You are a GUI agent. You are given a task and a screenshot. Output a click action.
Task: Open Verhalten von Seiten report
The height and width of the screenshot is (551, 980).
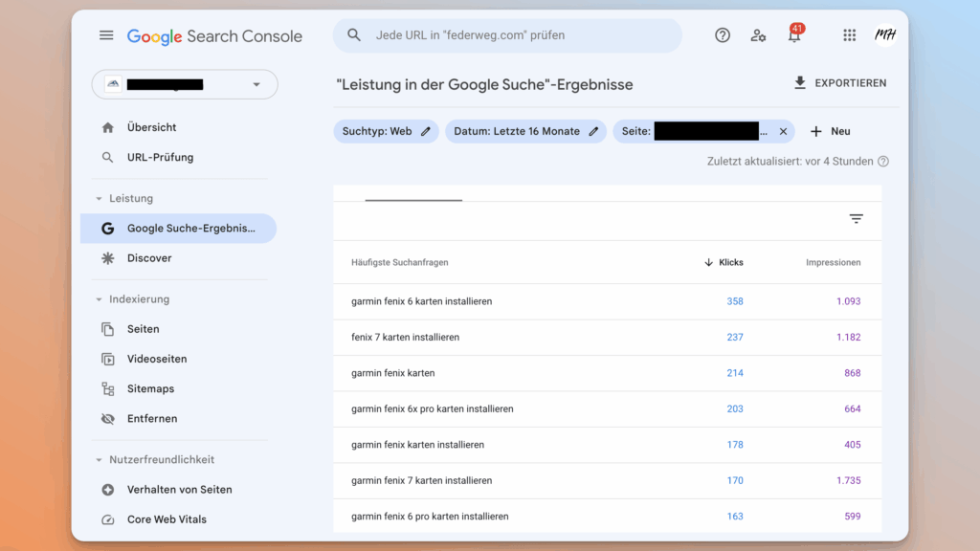[179, 490]
